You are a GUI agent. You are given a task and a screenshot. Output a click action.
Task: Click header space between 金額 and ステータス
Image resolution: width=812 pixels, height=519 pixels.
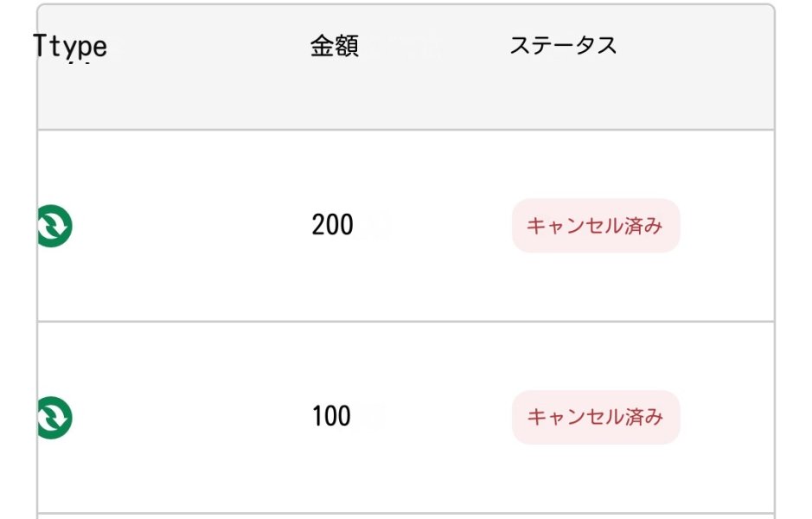434,47
